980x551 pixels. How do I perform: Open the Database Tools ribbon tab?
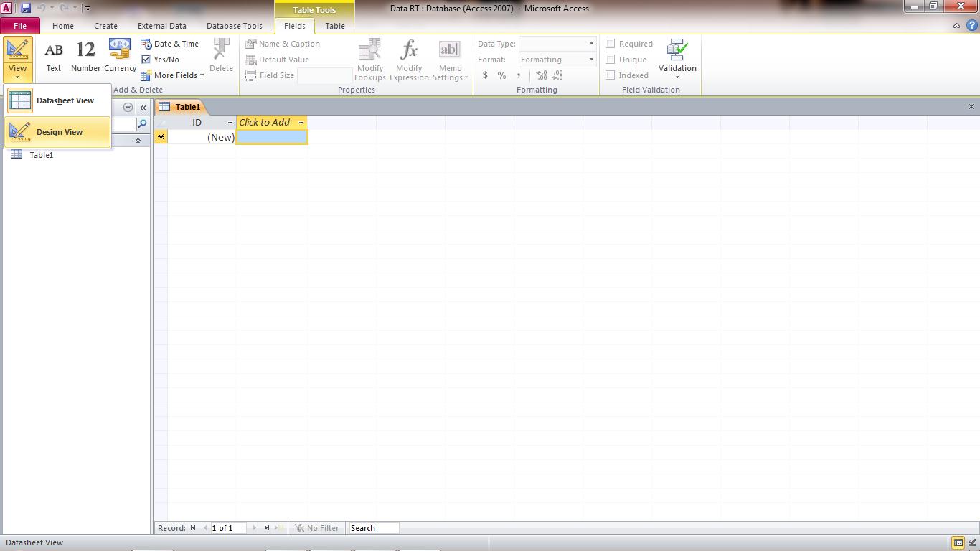[x=235, y=26]
